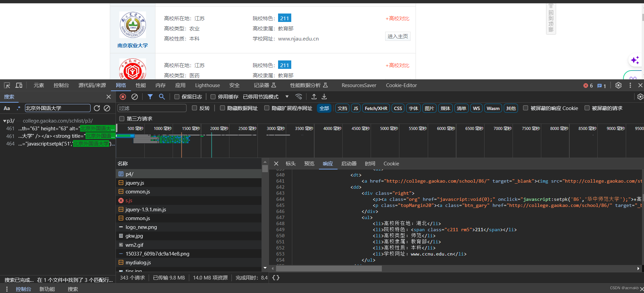The image size is (644, 293).
Task: Close the request details pane
Action: [x=276, y=164]
